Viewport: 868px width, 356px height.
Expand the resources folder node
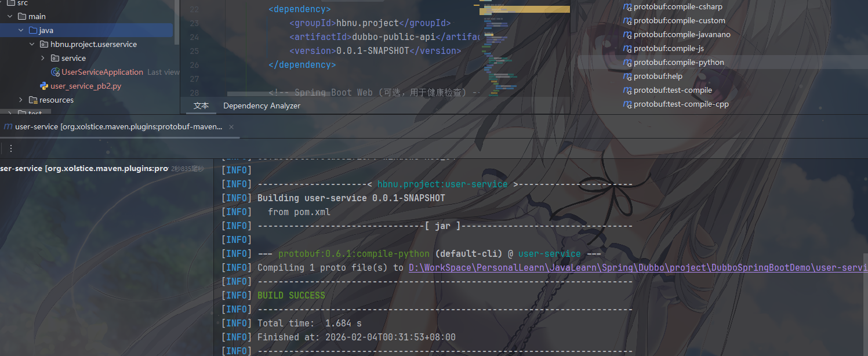[21, 100]
